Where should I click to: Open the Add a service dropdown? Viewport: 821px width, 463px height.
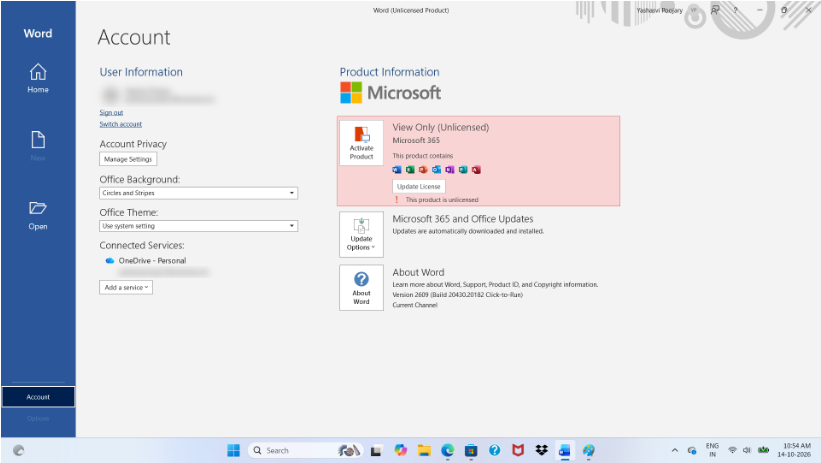click(126, 288)
